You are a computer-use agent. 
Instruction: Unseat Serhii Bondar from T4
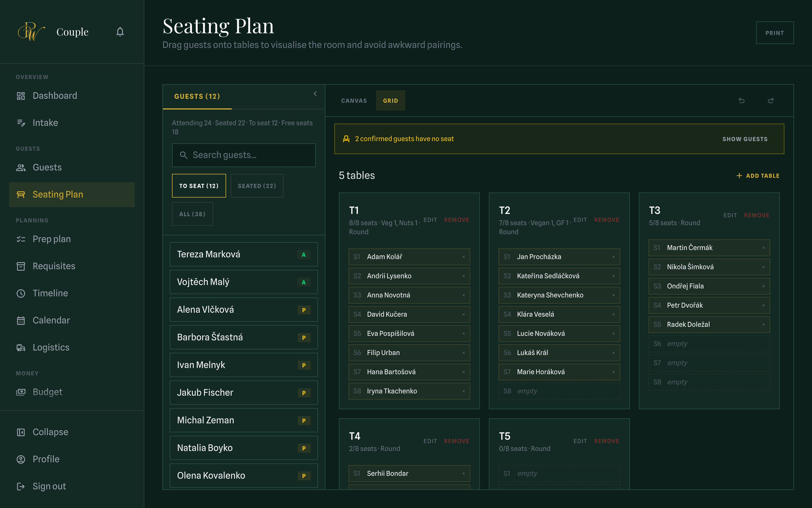[464, 474]
